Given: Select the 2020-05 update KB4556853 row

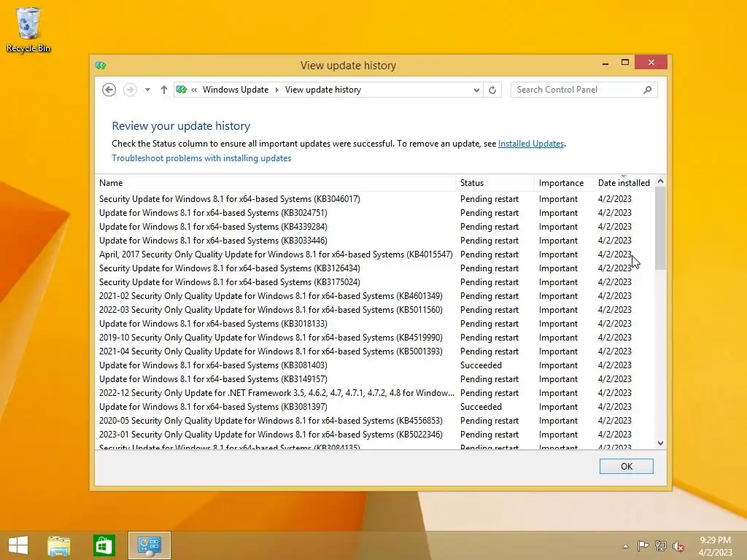Looking at the screenshot, I should tap(374, 421).
